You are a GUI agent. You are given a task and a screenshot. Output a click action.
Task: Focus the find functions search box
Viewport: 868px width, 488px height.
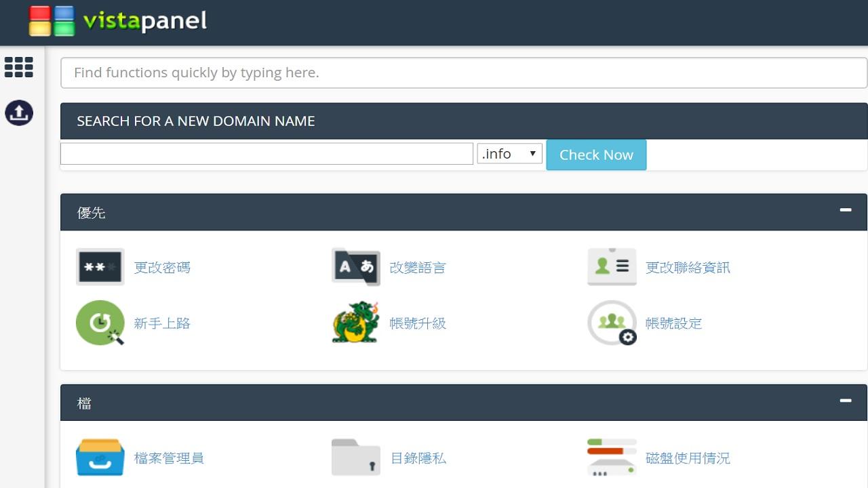coord(463,73)
